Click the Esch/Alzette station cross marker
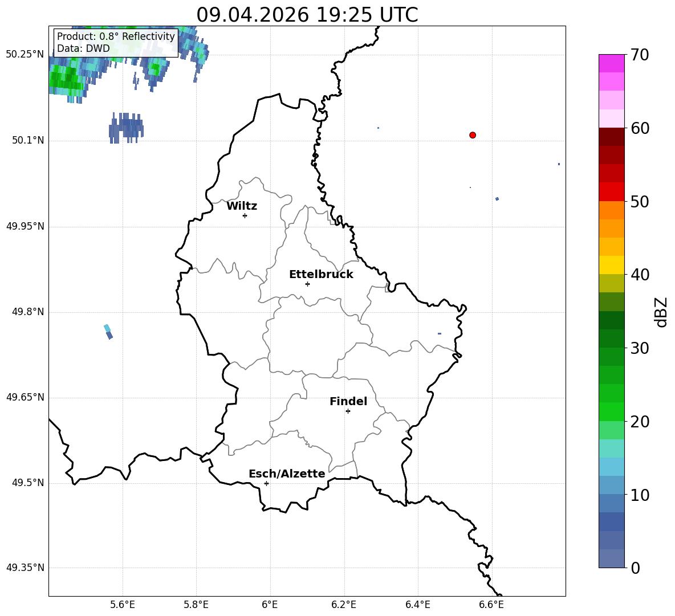 coord(266,483)
